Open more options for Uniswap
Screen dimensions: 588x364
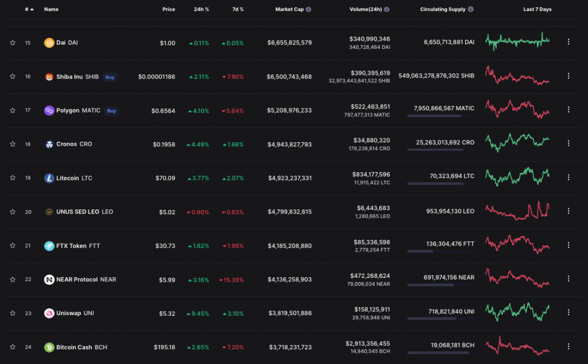pos(568,312)
